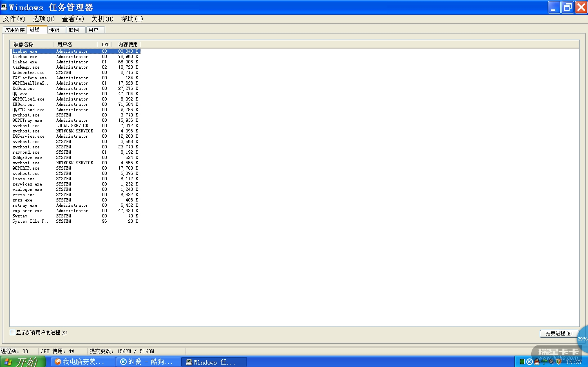
Task: Select the QQPCRTP.exe process row
Action: pos(76,168)
